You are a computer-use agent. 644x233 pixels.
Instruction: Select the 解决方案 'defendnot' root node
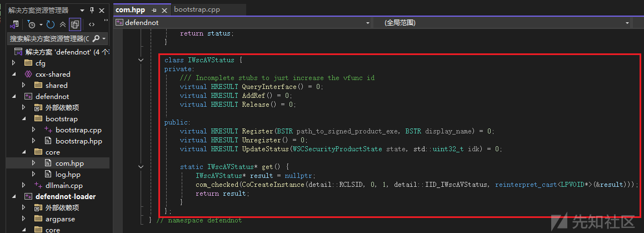pyautogui.click(x=62, y=52)
